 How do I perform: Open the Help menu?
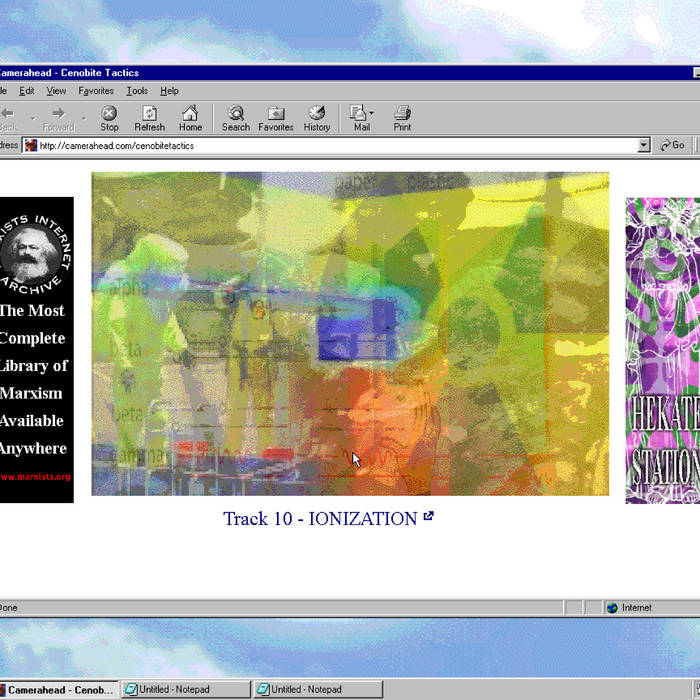pos(169,91)
